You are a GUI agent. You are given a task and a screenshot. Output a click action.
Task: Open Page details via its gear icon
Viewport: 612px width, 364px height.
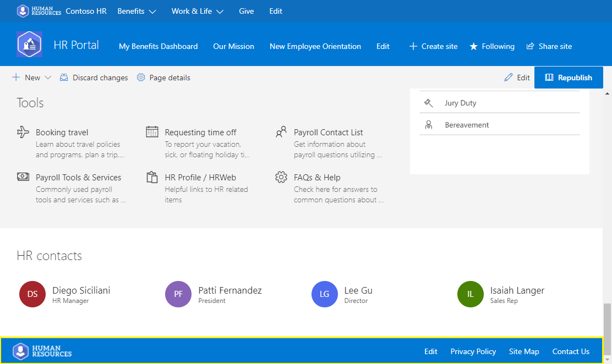click(140, 78)
